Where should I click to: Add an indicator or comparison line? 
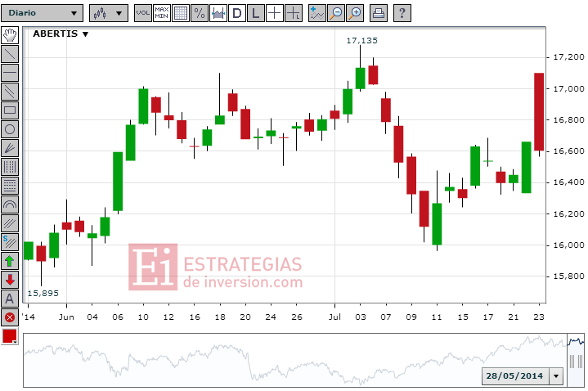(316, 13)
